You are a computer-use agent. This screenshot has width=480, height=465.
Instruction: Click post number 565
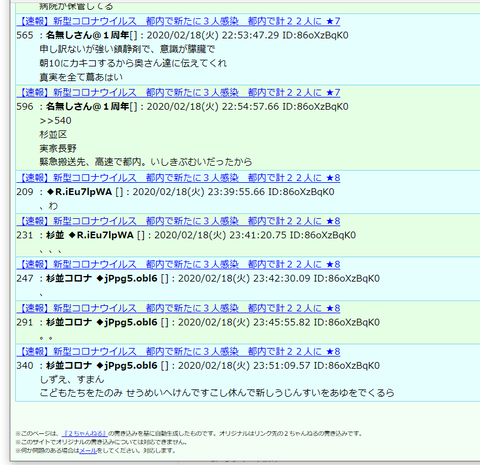25,35
